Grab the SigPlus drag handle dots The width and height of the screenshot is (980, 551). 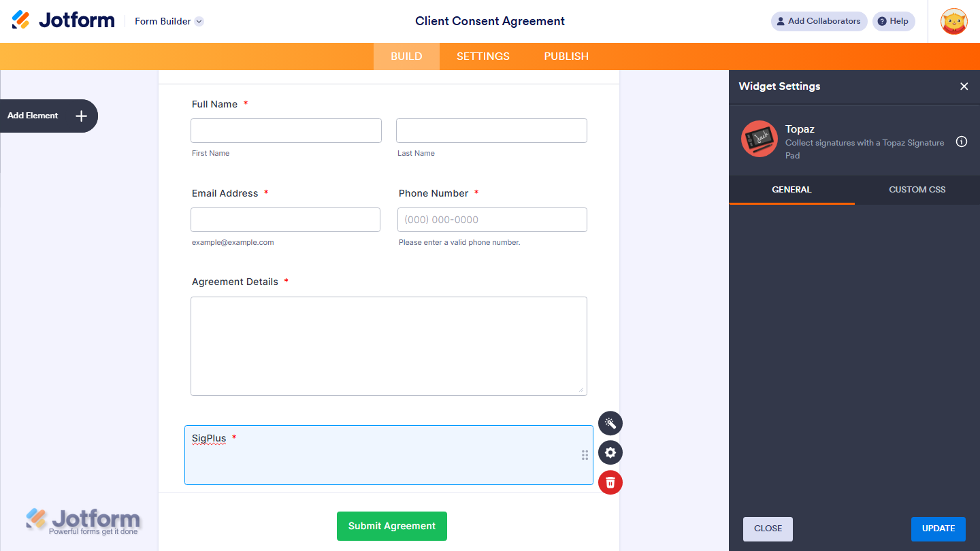585,455
